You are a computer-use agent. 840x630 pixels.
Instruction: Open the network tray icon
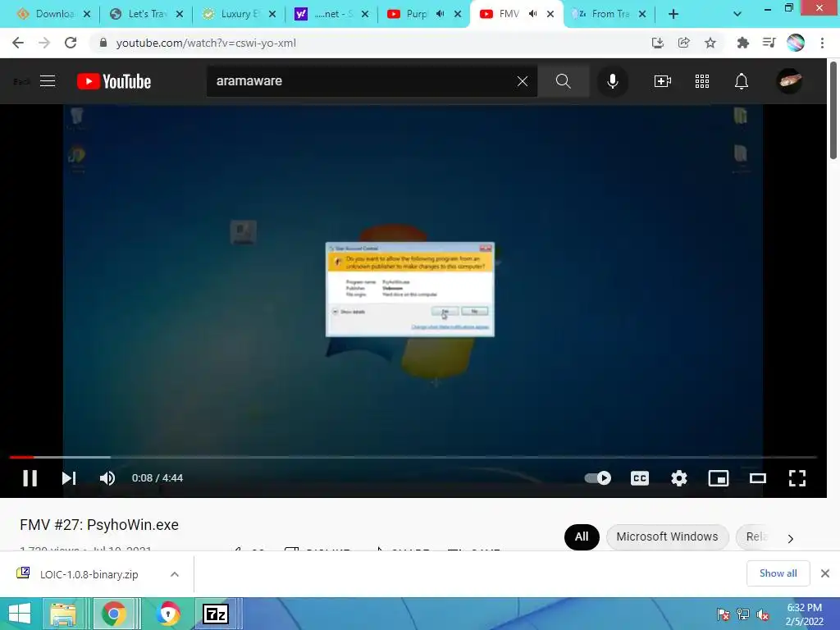743,614
